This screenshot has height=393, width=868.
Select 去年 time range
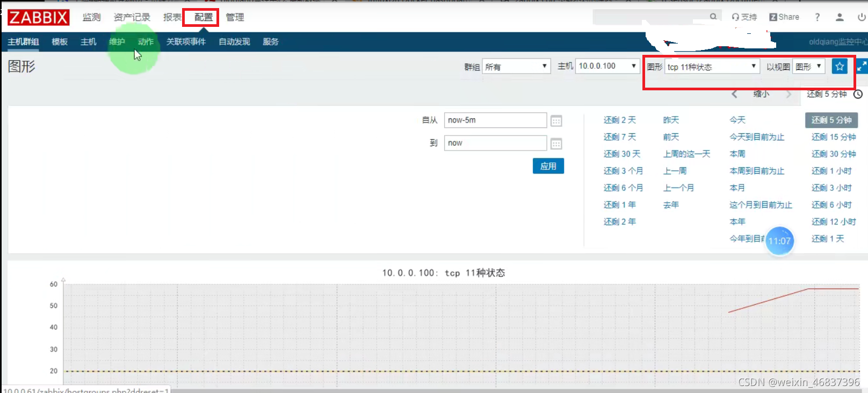671,205
